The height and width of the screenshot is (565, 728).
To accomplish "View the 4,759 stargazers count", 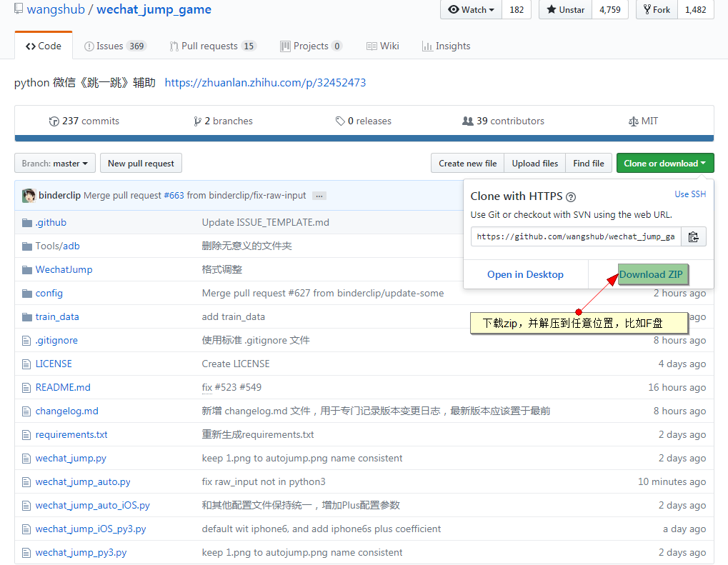I will 609,10.
